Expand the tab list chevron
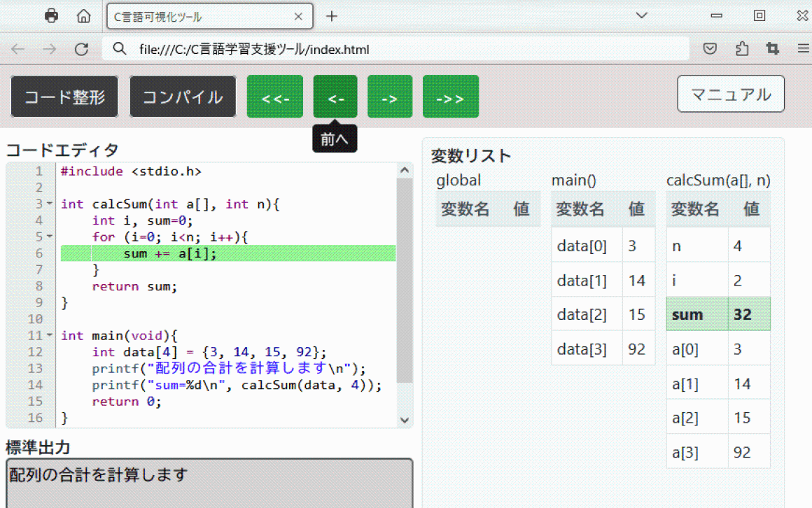The image size is (812, 508). 642,15
